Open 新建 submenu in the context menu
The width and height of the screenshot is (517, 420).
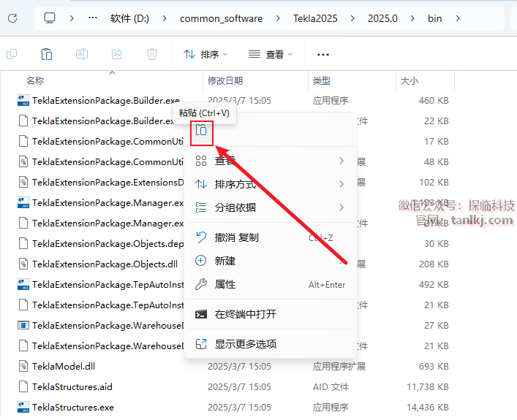coord(271,261)
